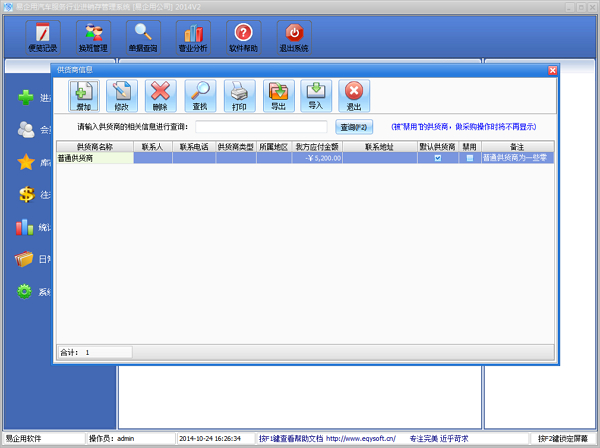
Task: Click the supplier search input field
Action: (261, 127)
